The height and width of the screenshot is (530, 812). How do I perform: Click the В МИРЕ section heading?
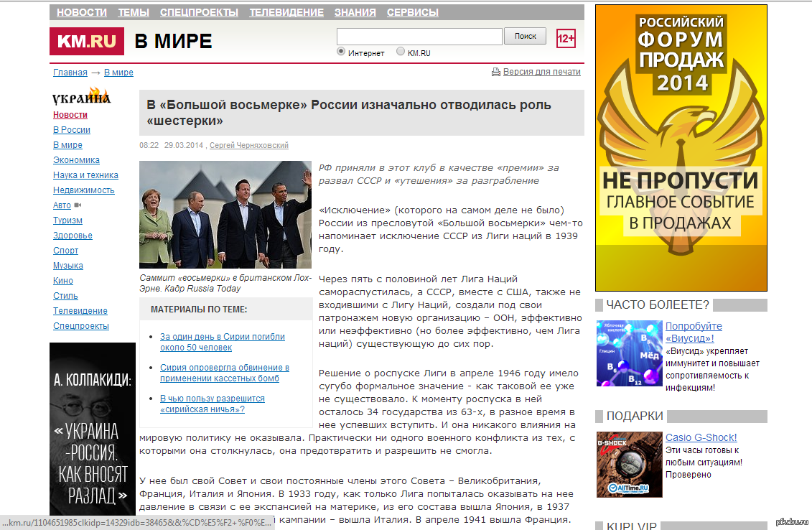(174, 41)
